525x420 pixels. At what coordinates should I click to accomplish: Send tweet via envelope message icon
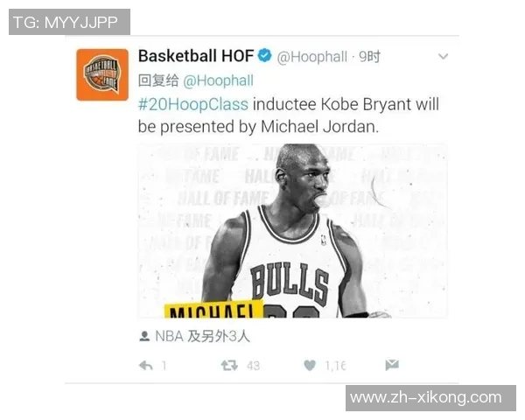click(x=392, y=365)
